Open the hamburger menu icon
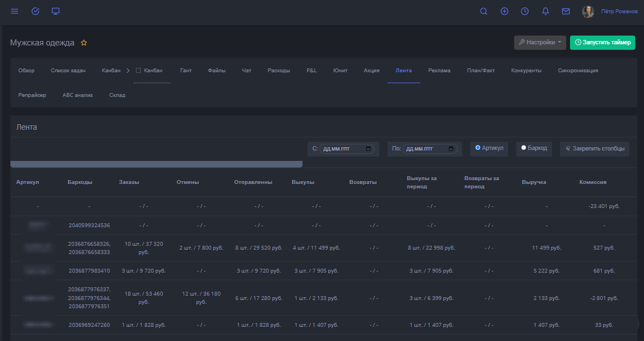Screen dimensions: 644x341 pyautogui.click(x=14, y=11)
